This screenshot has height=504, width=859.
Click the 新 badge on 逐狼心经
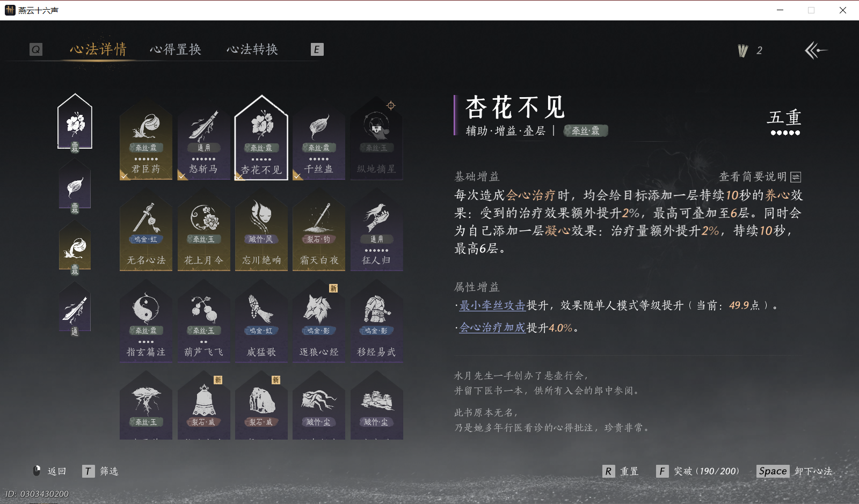(x=333, y=288)
